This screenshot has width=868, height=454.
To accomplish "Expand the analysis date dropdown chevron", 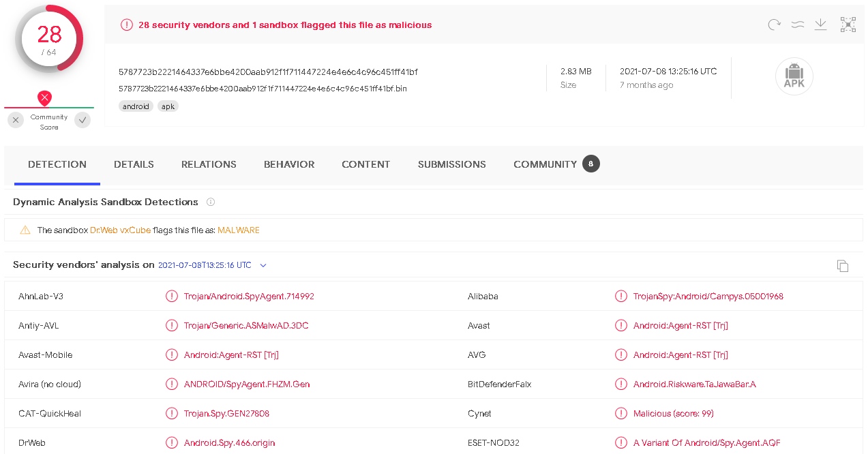I will coord(263,265).
